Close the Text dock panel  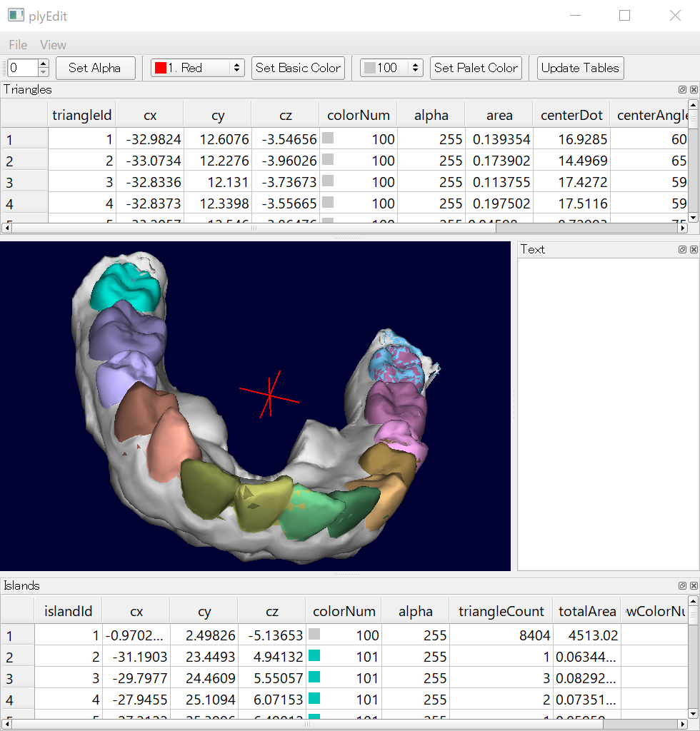click(693, 249)
